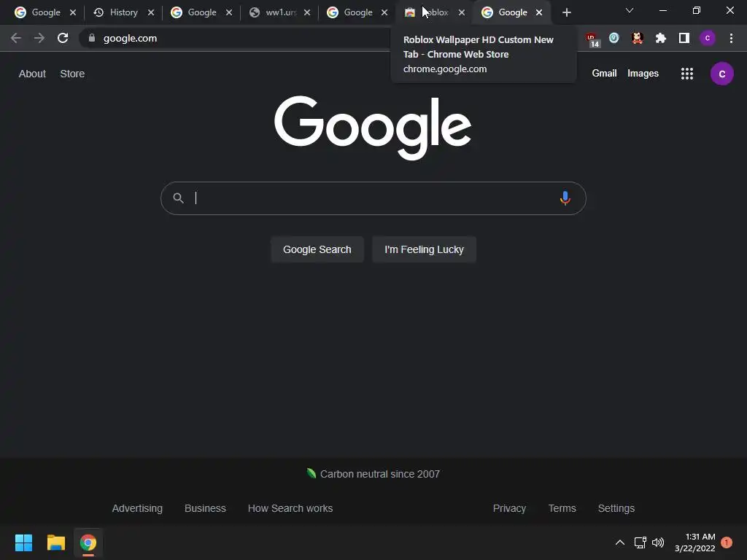This screenshot has height=560, width=747.
Task: Open the taskbar clock and date
Action: [694, 542]
